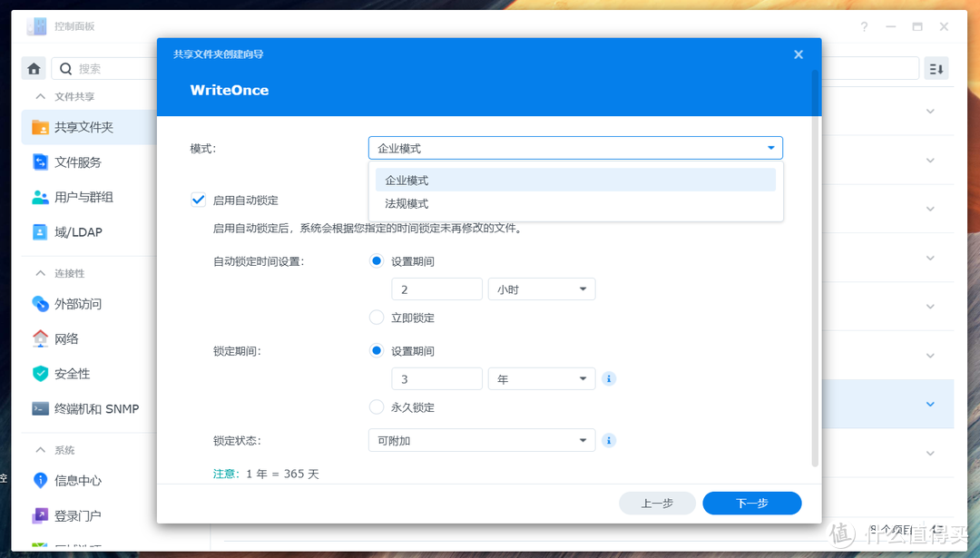Open the 可附加 lock state dropdown
The width and height of the screenshot is (980, 558).
[481, 439]
